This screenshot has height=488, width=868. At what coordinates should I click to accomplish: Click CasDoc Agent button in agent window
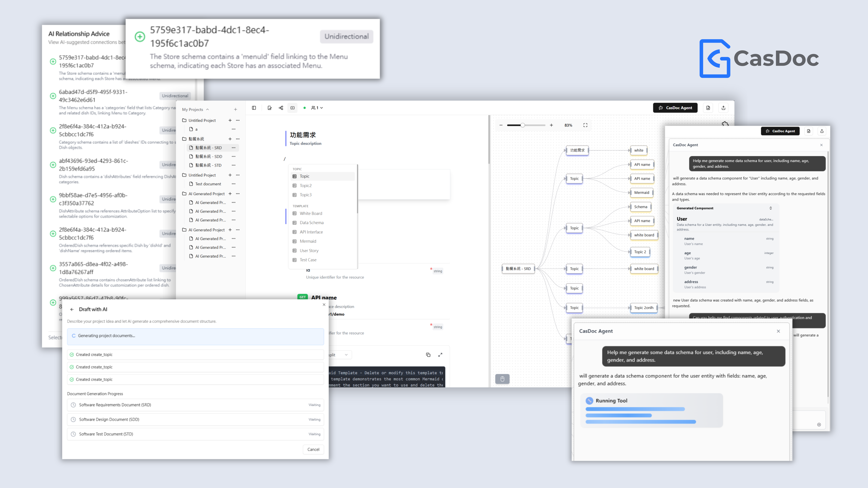(x=780, y=131)
